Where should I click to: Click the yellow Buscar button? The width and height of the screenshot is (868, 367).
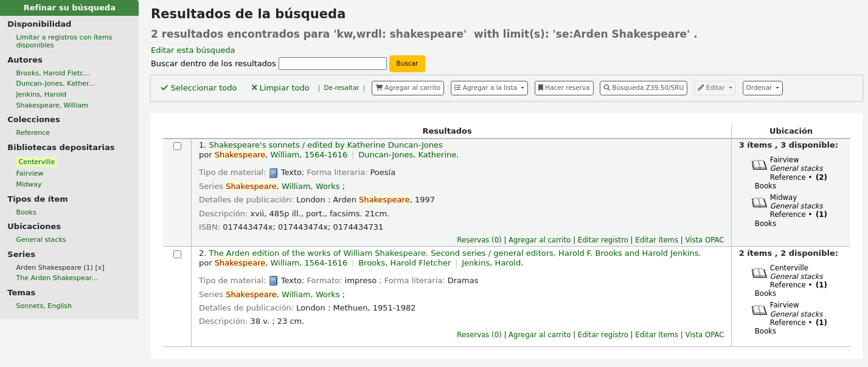(x=406, y=63)
